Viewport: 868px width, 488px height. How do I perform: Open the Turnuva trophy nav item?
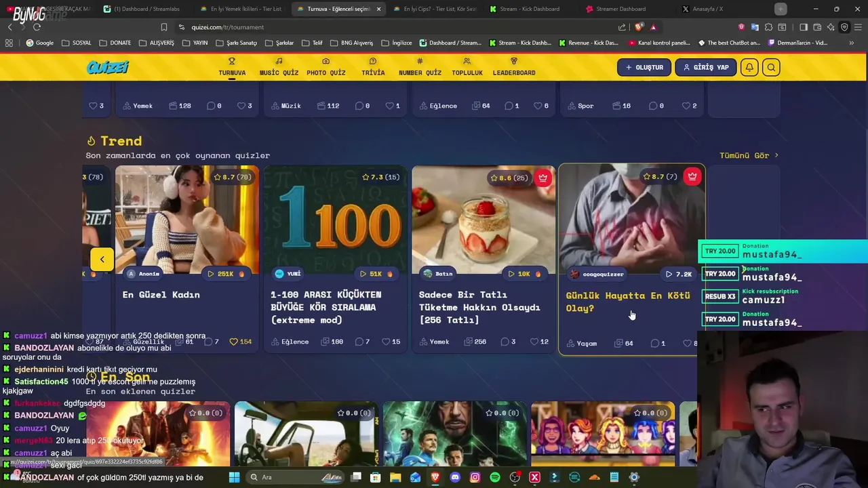click(x=232, y=66)
